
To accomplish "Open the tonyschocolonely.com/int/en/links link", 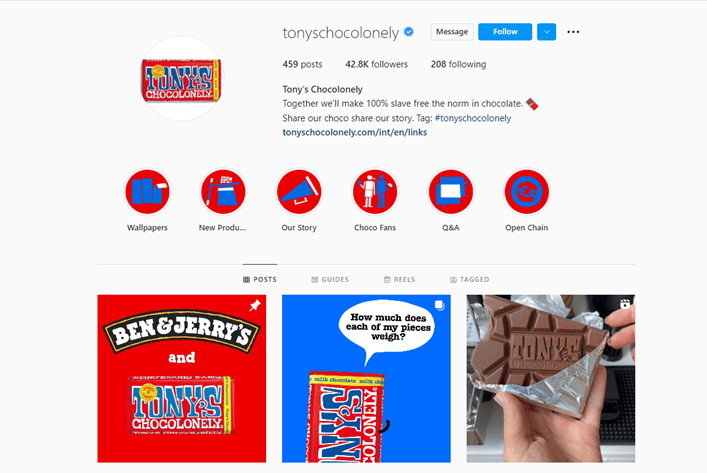I will coord(354,133).
